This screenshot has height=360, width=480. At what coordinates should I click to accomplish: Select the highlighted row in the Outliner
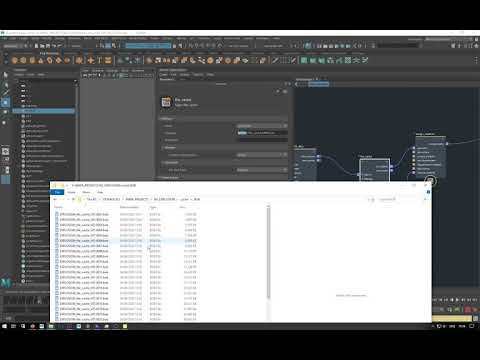(x=44, y=111)
